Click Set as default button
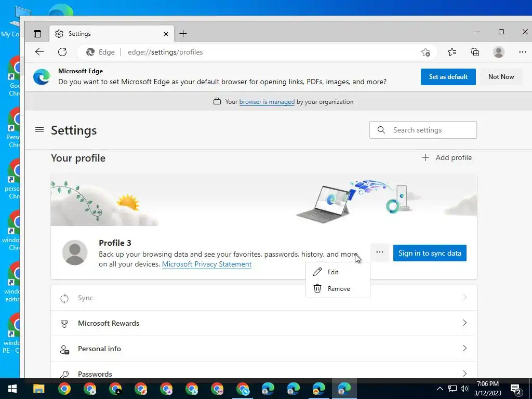532x399 pixels. point(448,77)
